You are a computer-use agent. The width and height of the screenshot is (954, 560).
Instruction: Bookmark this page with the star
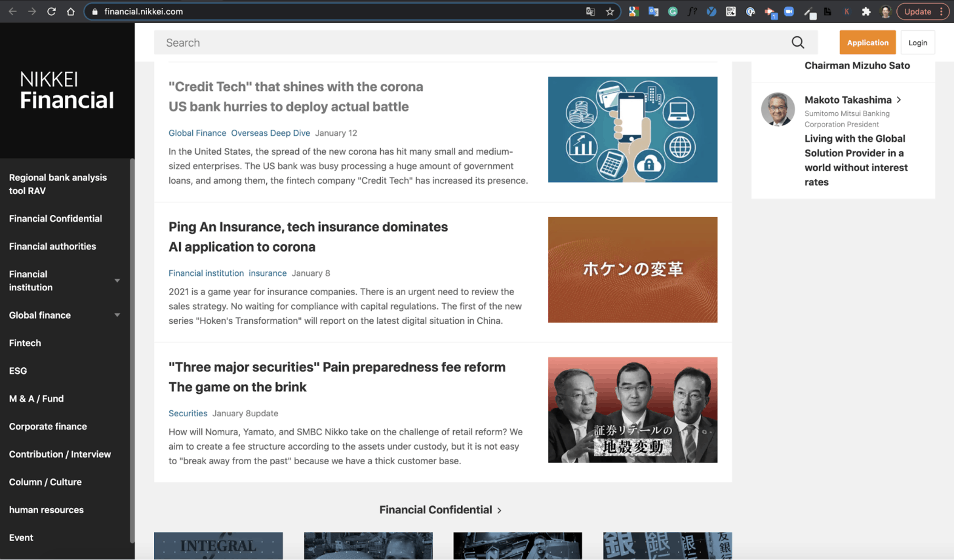pyautogui.click(x=610, y=12)
